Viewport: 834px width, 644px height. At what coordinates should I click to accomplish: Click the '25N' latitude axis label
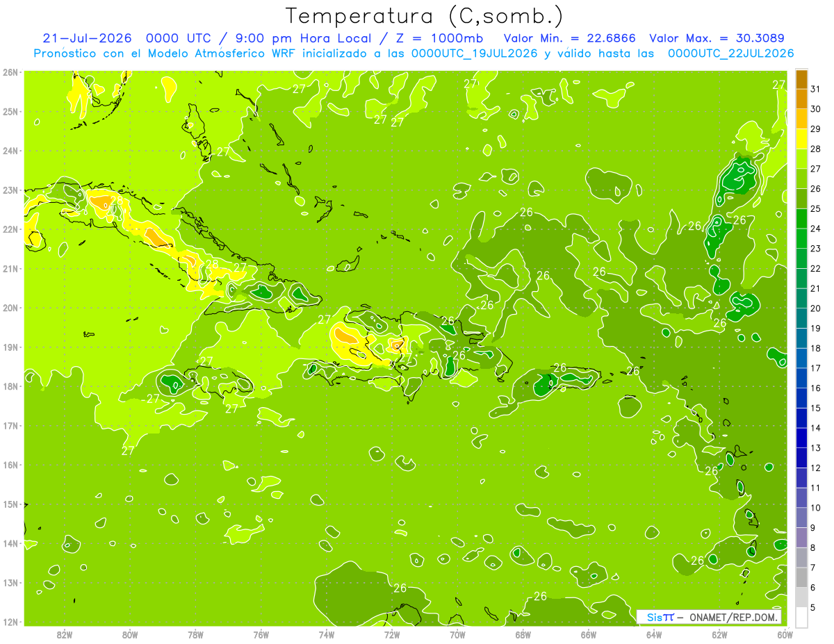pyautogui.click(x=10, y=111)
